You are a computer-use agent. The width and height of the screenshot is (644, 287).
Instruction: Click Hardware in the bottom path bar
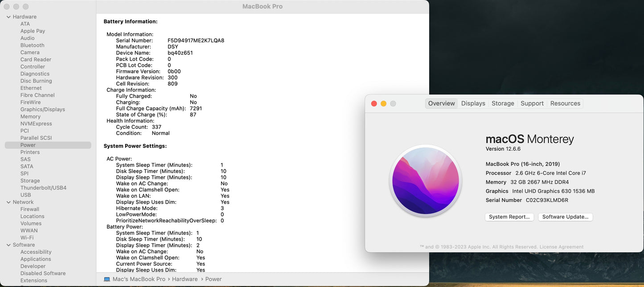pos(185,279)
